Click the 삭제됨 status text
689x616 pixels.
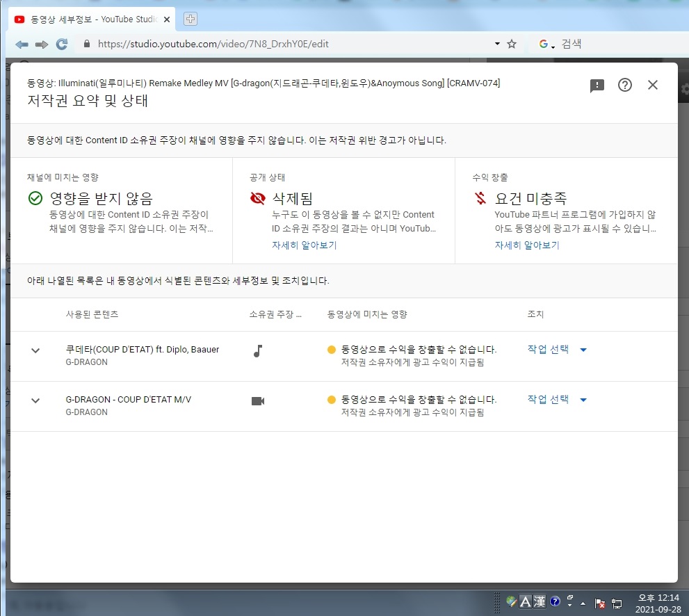[292, 199]
